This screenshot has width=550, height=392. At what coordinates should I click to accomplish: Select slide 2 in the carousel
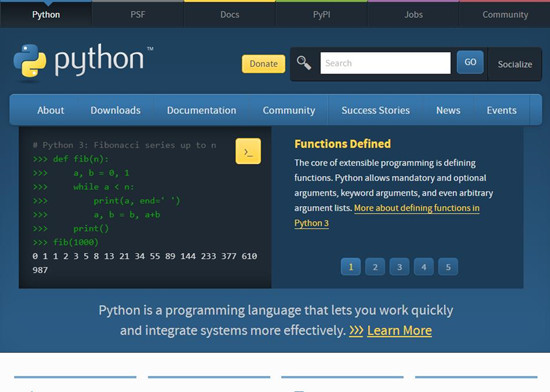click(375, 267)
